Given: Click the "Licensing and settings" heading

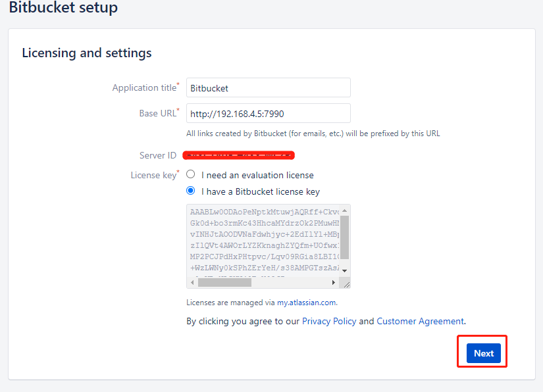Looking at the screenshot, I should pyautogui.click(x=87, y=53).
